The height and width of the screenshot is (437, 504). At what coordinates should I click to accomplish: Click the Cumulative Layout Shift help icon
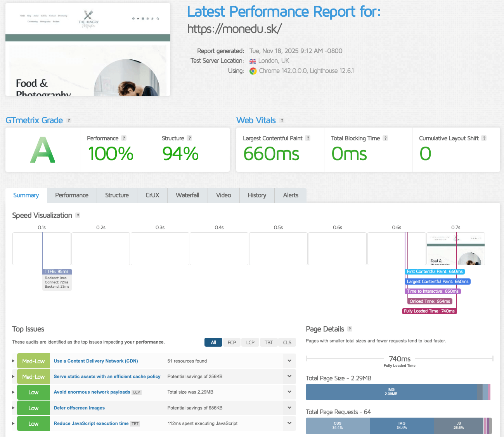[x=484, y=138]
